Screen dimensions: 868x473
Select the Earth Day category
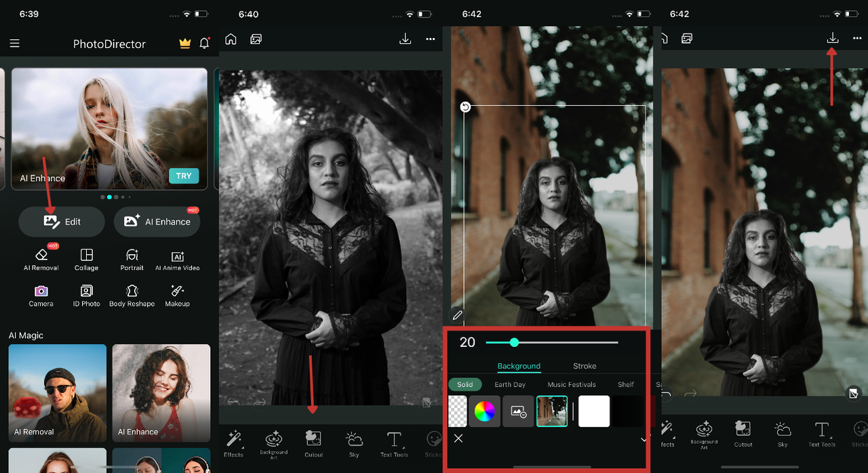coord(510,384)
